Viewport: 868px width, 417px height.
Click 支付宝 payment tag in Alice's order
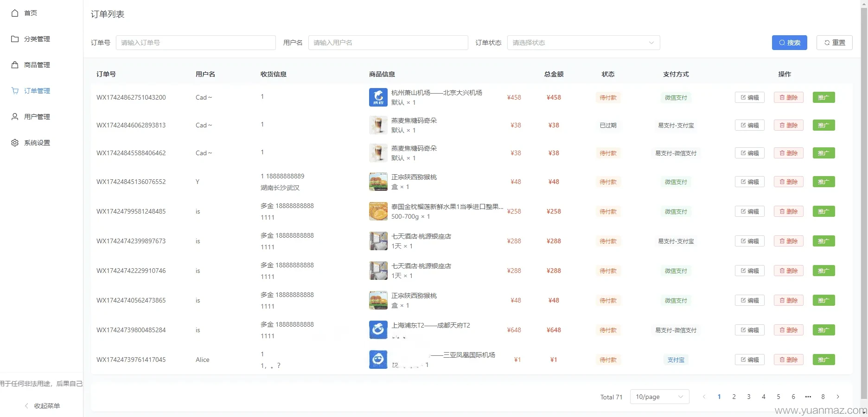point(676,360)
